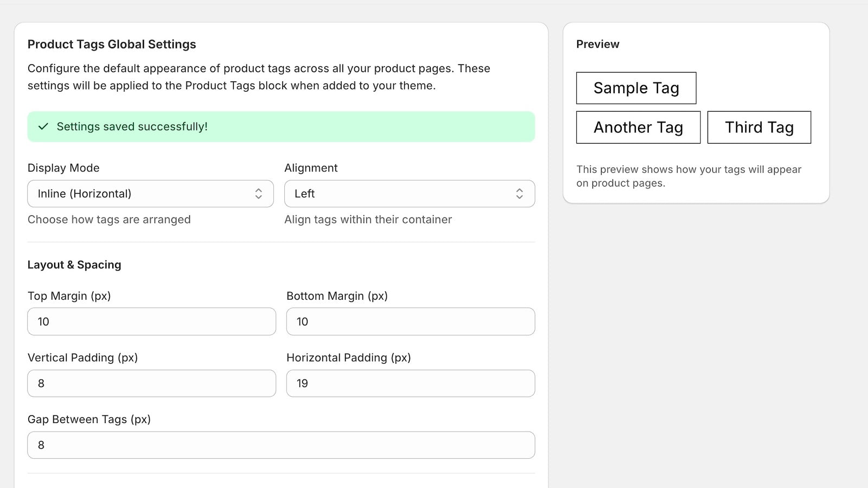
Task: Focus the Gap Between Tags input
Action: pos(281,445)
